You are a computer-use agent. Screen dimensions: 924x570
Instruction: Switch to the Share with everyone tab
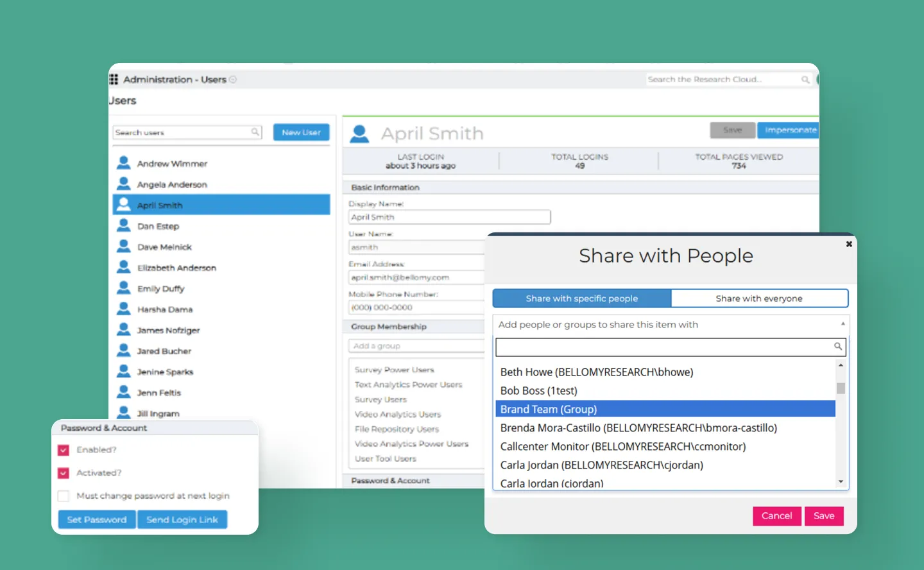759,298
